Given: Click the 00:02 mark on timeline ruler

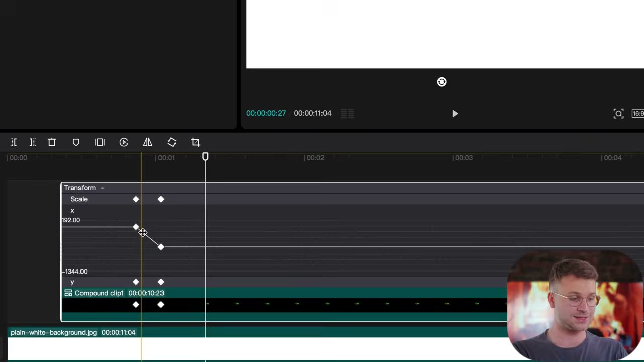Looking at the screenshot, I should click(315, 158).
